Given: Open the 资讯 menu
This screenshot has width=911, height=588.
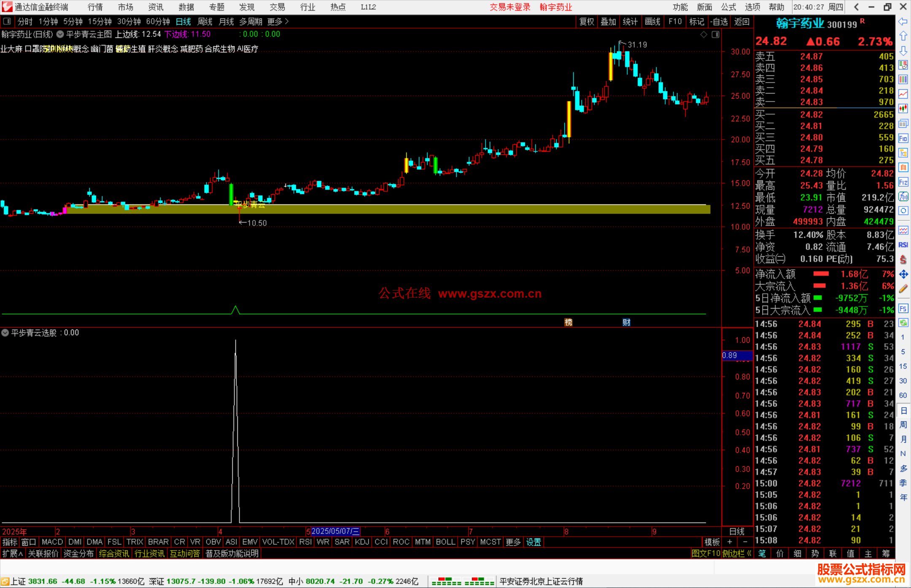Looking at the screenshot, I should coord(156,7).
